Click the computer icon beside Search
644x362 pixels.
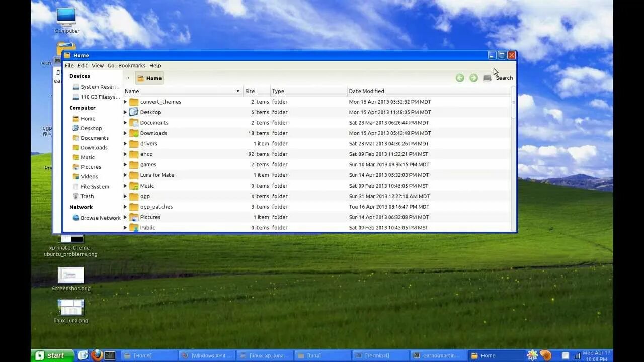coord(487,78)
